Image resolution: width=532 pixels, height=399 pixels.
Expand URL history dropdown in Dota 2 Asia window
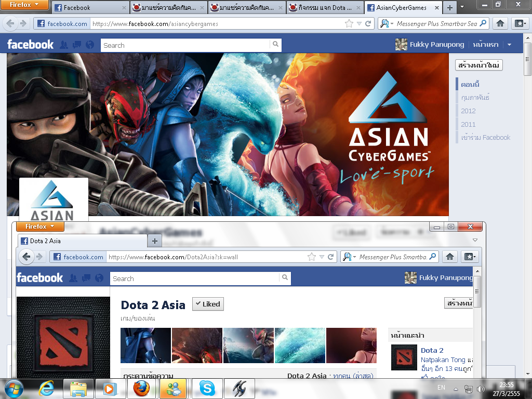(x=322, y=257)
